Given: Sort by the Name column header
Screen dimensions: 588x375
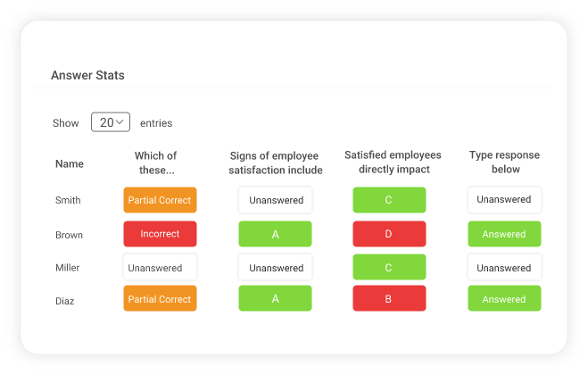Looking at the screenshot, I should pyautogui.click(x=70, y=163).
